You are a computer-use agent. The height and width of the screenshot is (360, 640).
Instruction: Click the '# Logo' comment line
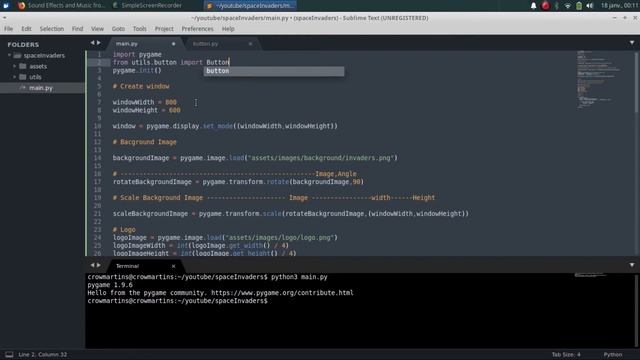pyautogui.click(x=124, y=230)
